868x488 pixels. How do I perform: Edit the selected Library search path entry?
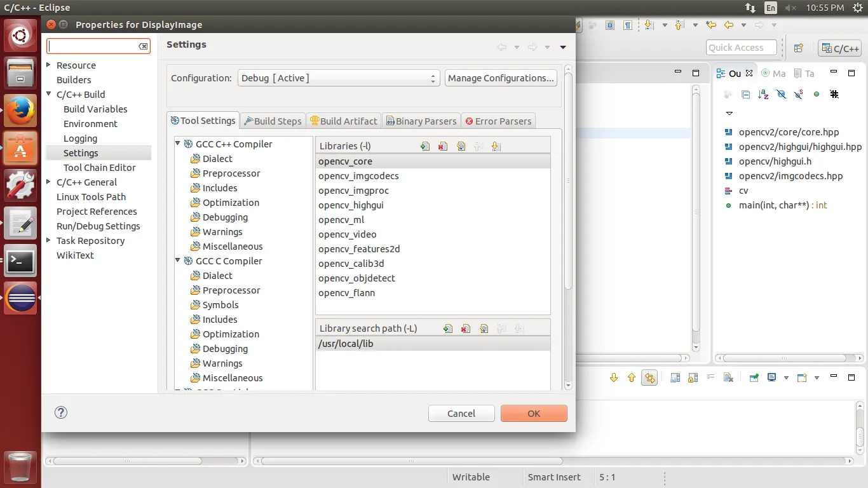pos(484,329)
